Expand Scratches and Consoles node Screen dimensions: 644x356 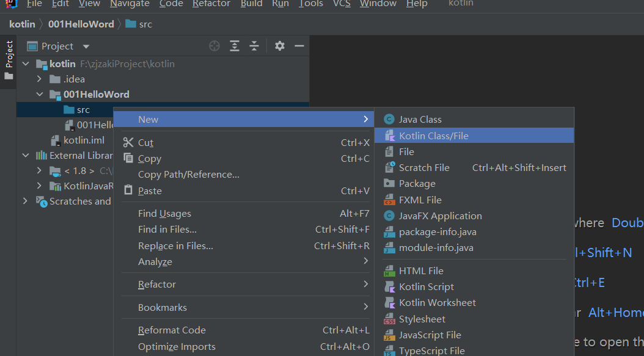(x=26, y=201)
